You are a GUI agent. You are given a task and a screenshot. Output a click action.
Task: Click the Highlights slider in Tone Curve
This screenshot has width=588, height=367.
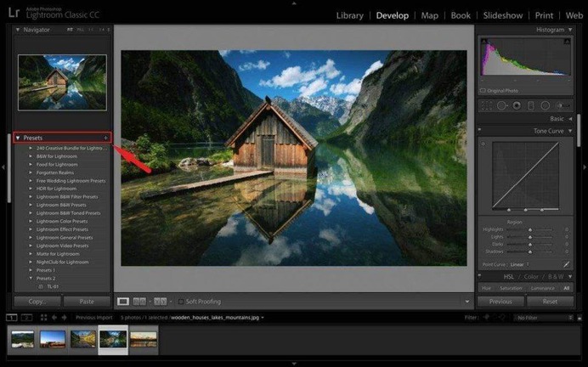(529, 229)
